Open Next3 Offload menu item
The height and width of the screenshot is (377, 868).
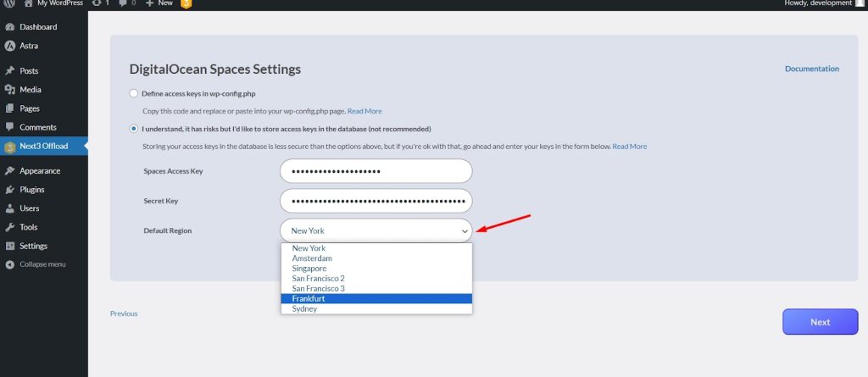pos(44,147)
